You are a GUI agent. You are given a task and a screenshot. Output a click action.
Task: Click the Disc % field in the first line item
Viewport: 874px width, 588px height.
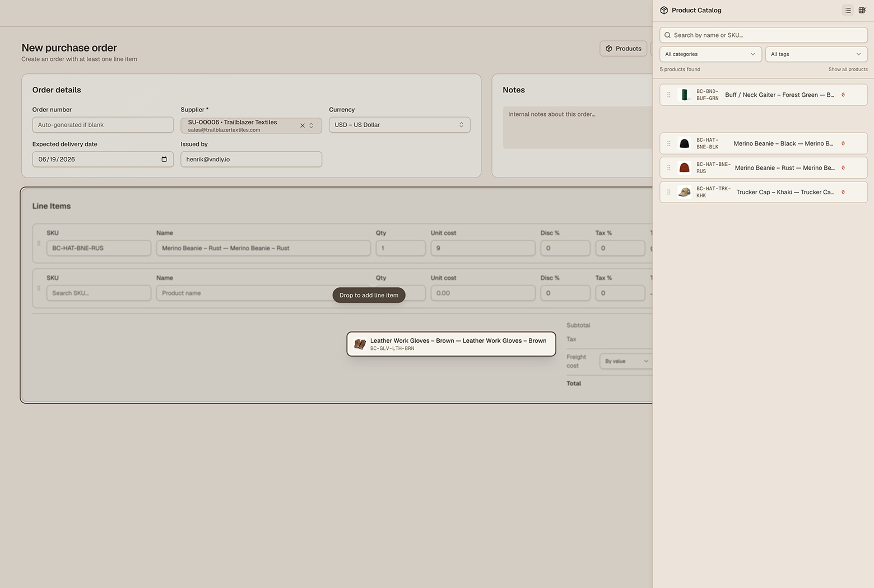(x=565, y=248)
